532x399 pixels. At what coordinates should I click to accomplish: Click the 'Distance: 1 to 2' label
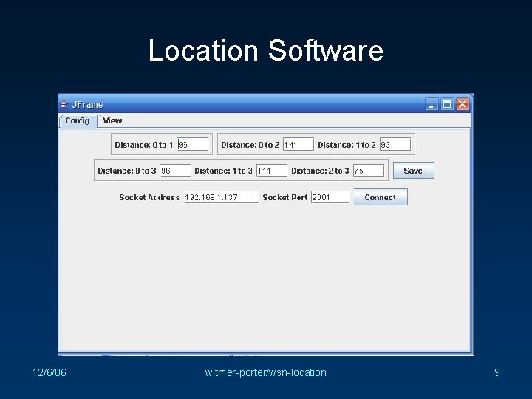tap(347, 145)
